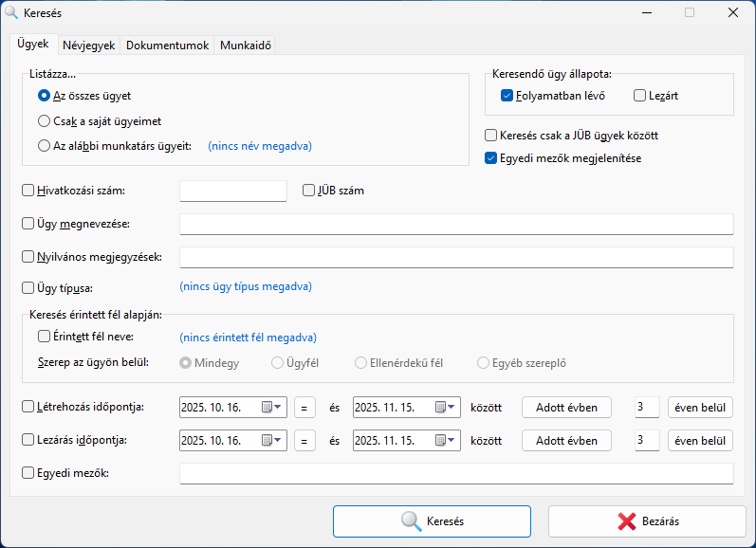Click the magnifier icon on Keresés button
This screenshot has width=756, height=548.
411,521
